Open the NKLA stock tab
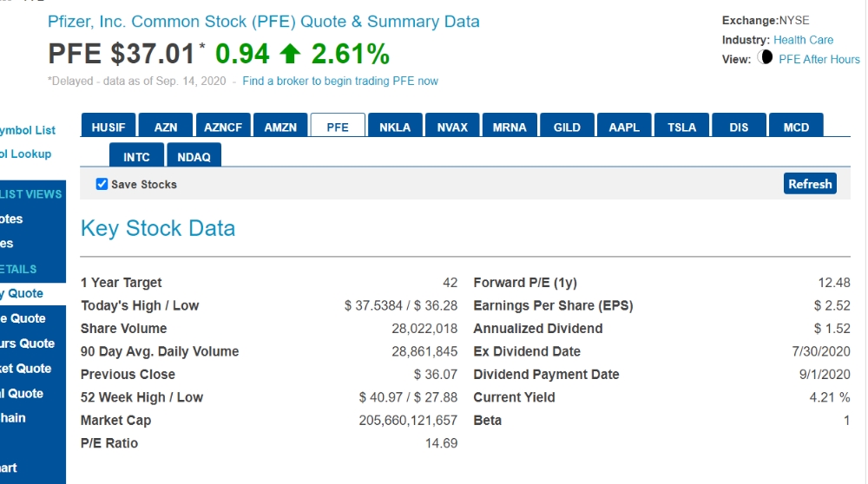The width and height of the screenshot is (868, 484). [395, 125]
